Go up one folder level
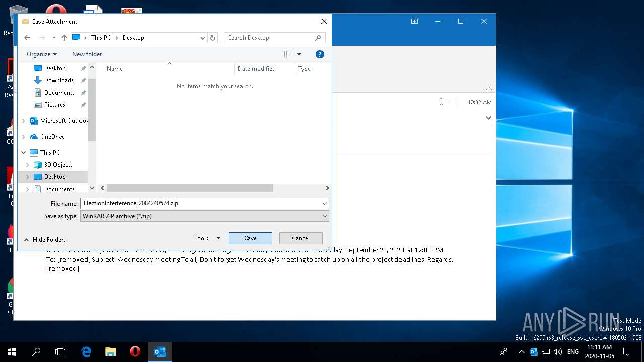This screenshot has height=362, width=644. (x=64, y=38)
